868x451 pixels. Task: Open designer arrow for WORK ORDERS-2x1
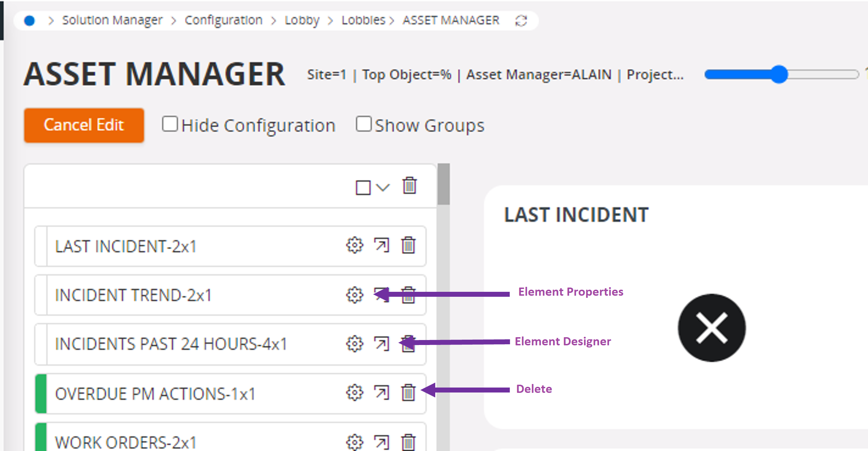382,442
